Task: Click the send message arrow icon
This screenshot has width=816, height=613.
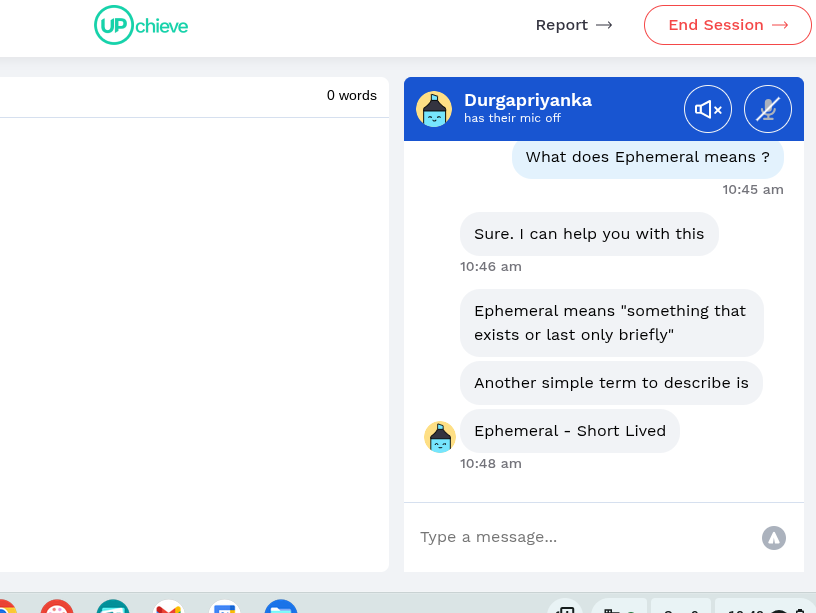Action: (x=774, y=538)
